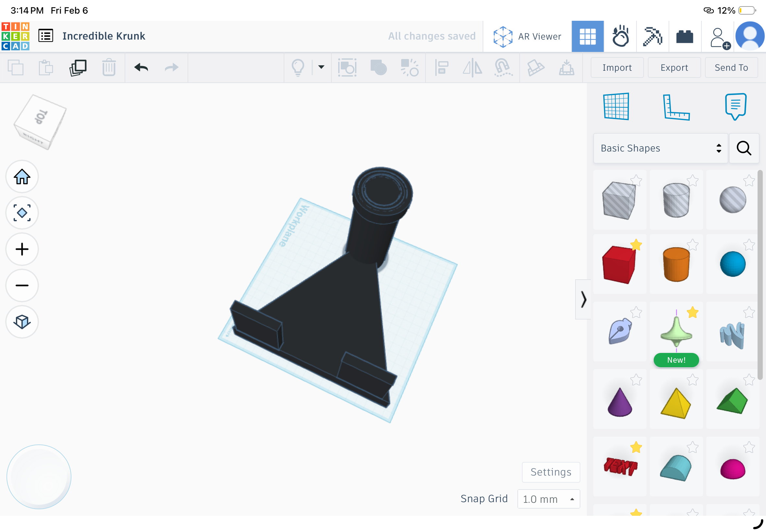Open the Basic Shapes category dropdown
This screenshot has height=532, width=766.
[660, 148]
